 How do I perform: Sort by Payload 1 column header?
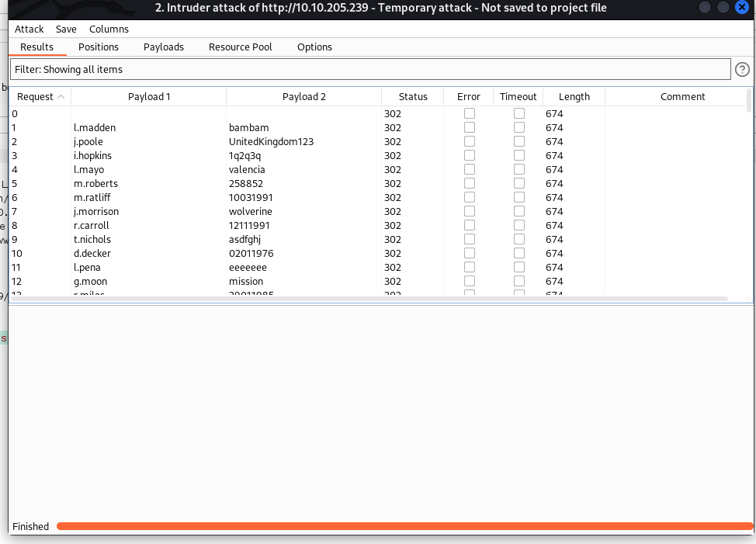(149, 97)
